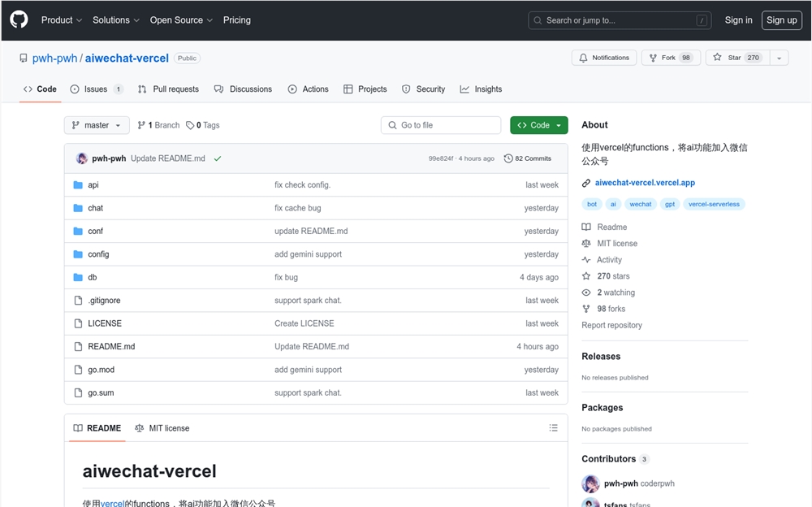
Task: Expand the Product menu
Action: [x=62, y=20]
